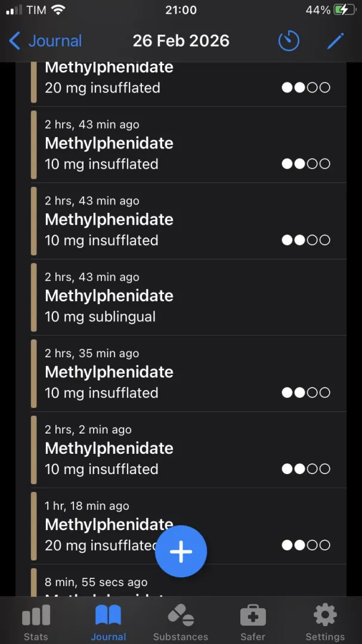Tap the blue plus add button

click(181, 552)
